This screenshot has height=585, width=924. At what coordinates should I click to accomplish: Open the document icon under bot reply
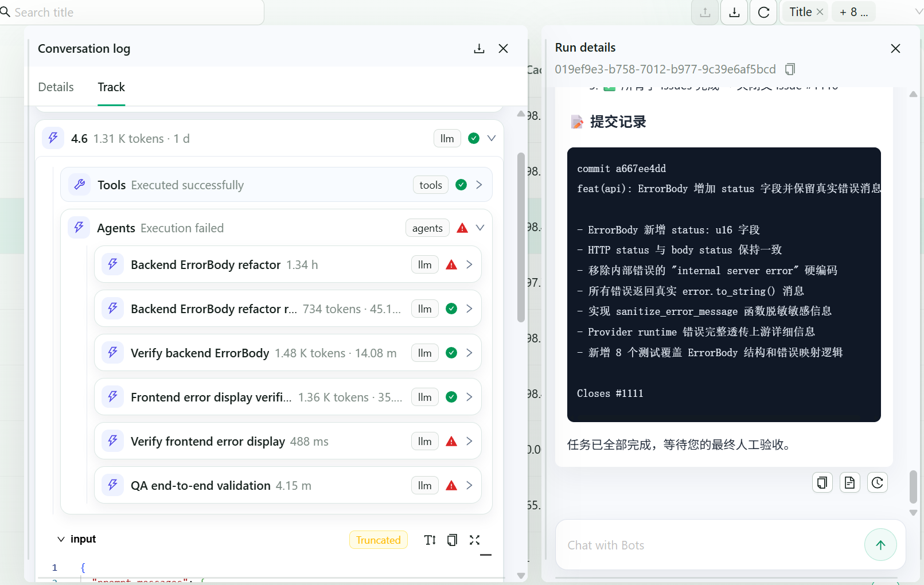coord(849,482)
